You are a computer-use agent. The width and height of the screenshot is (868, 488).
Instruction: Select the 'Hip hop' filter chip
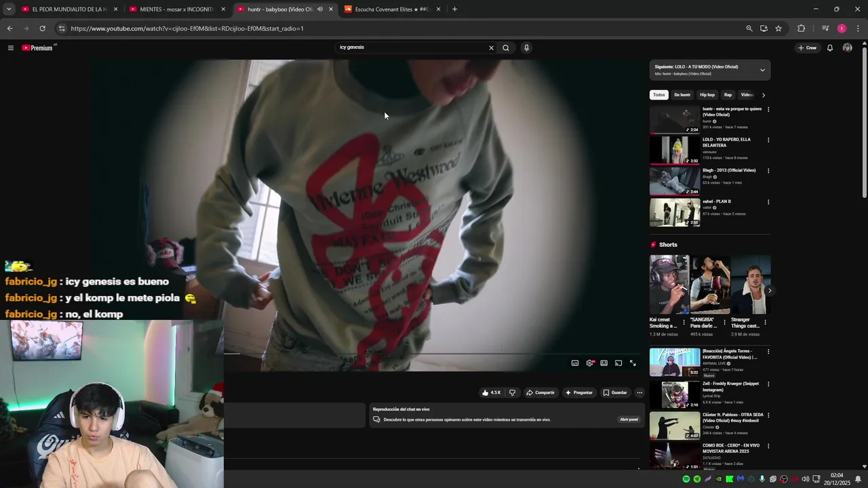tap(707, 95)
